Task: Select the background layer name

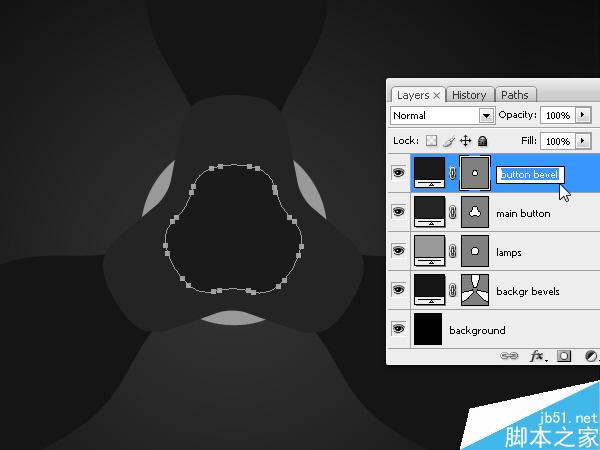Action: pyautogui.click(x=477, y=330)
